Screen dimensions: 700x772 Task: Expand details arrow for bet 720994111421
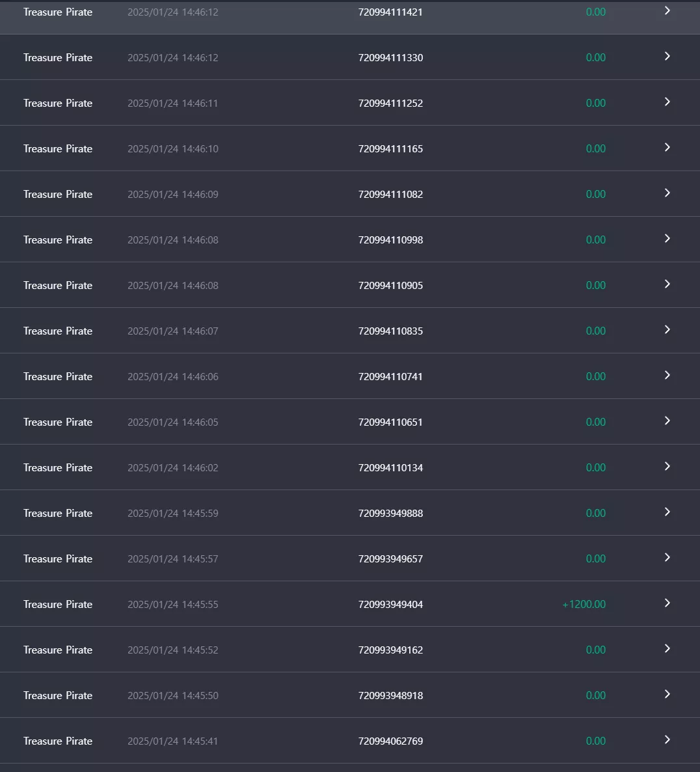tap(667, 11)
